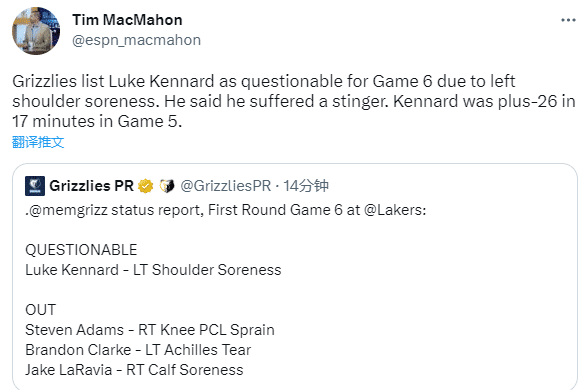Viewport: 578px width, 390px height.
Task: Open the 14分钟 timestamp link
Action: [306, 186]
